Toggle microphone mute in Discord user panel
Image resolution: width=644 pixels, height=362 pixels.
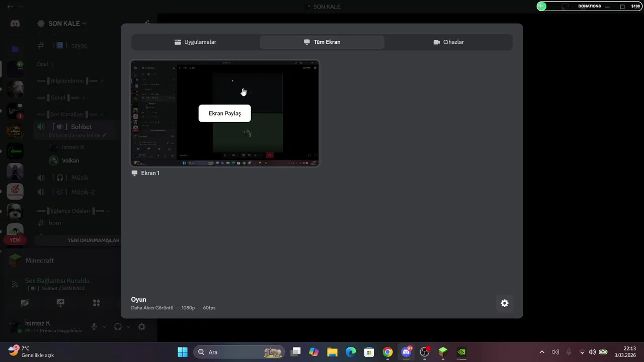click(94, 327)
